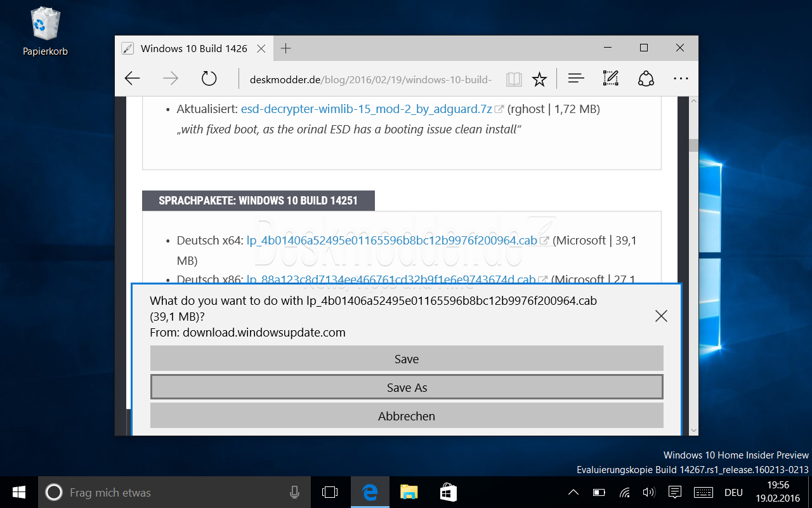Click the Save button in download prompt
Screen dimensions: 812x508
[x=407, y=359]
